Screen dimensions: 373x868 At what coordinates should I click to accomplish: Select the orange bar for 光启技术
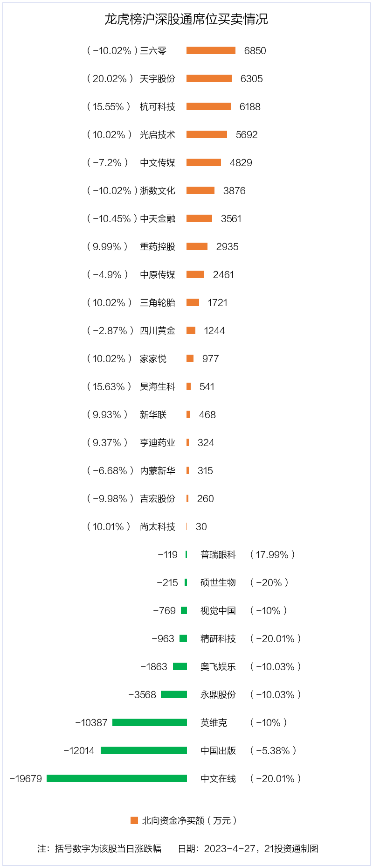tap(207, 134)
